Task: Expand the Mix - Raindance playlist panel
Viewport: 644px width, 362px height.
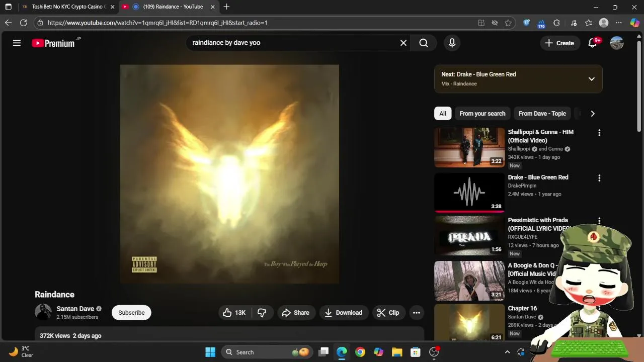Action: tap(592, 79)
